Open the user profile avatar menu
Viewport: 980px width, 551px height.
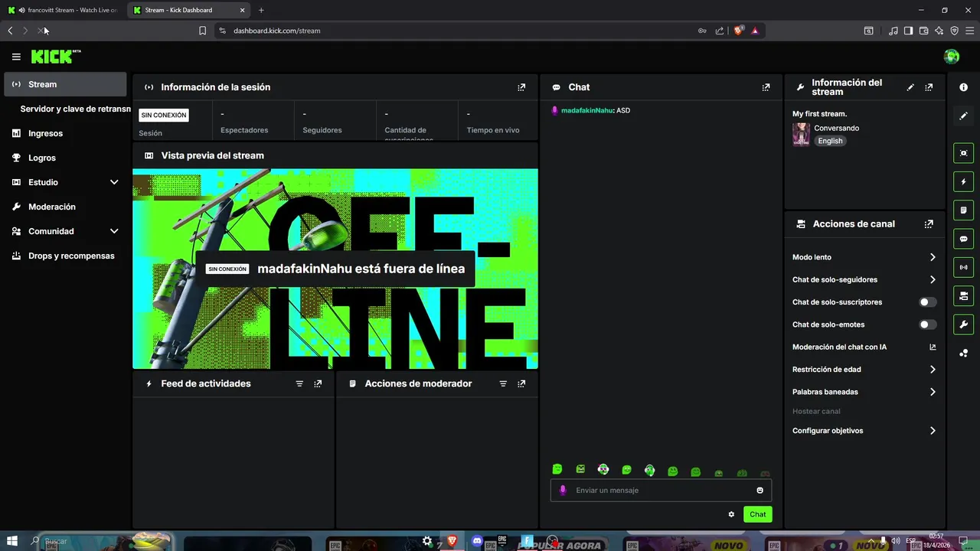coord(952,57)
